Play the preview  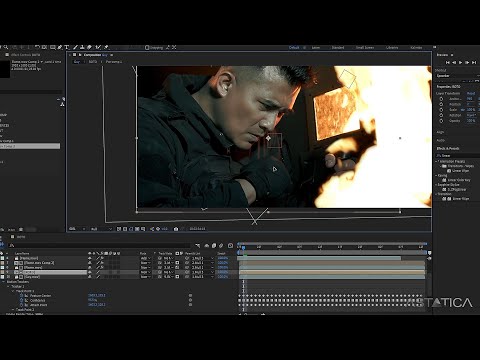pyautogui.click(x=460, y=62)
